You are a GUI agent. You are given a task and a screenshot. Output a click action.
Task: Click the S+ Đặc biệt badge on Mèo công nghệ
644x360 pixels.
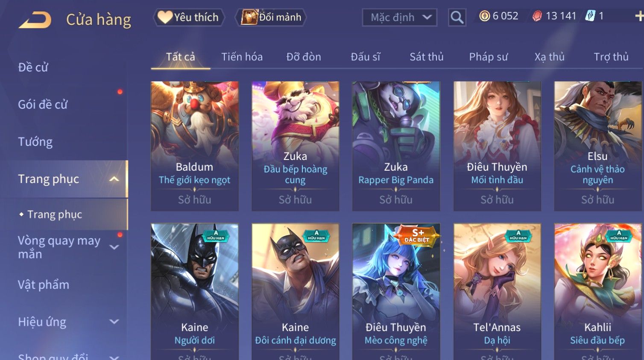point(417,235)
